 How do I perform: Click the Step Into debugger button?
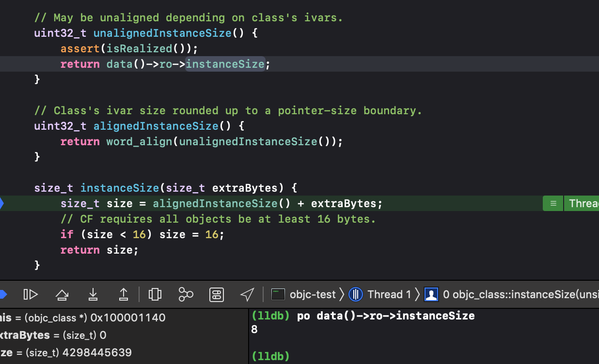93,294
